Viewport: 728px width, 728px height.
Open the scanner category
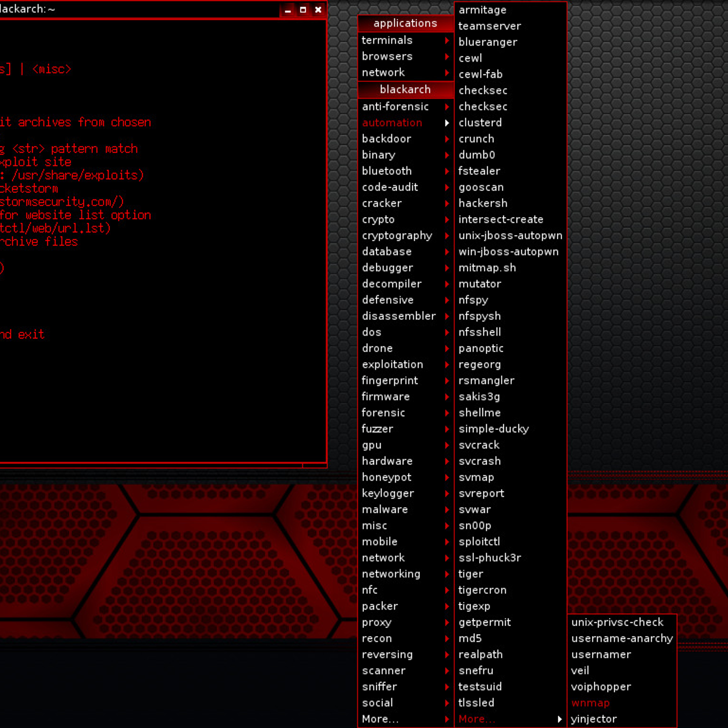pyautogui.click(x=406, y=671)
